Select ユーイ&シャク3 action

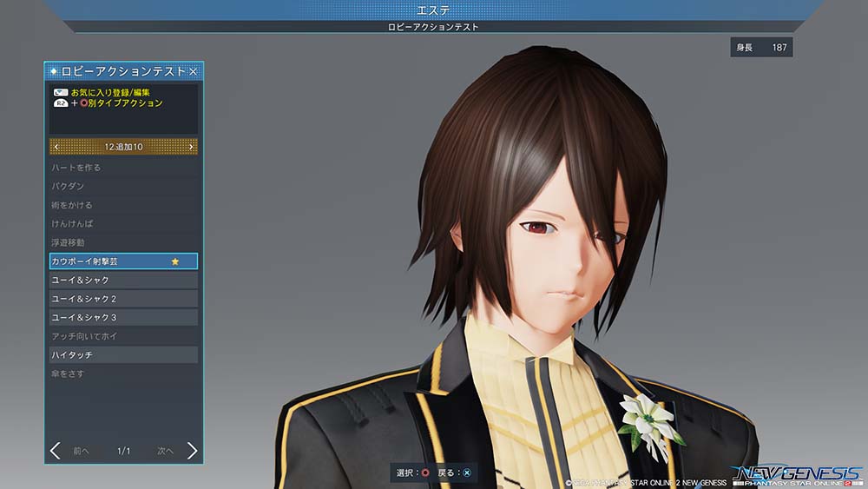pyautogui.click(x=123, y=317)
